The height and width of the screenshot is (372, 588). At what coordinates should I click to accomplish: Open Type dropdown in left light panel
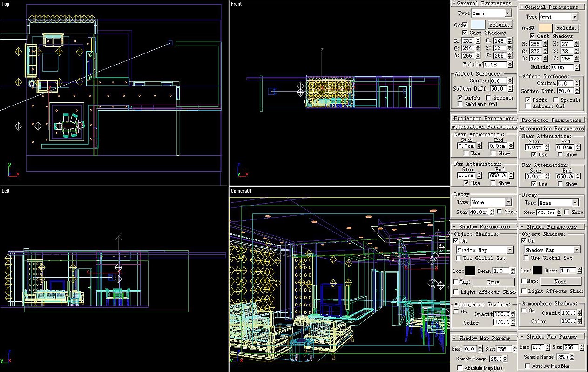491,13
